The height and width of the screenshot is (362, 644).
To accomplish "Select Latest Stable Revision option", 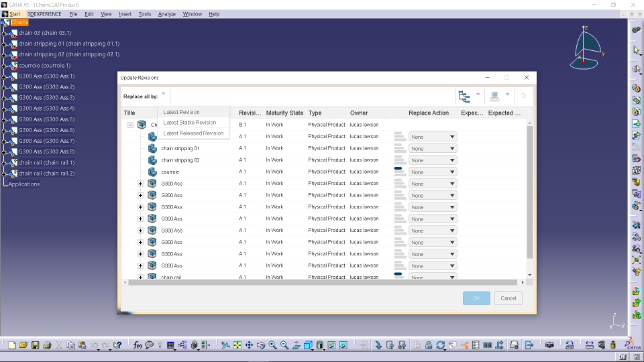I will click(190, 122).
